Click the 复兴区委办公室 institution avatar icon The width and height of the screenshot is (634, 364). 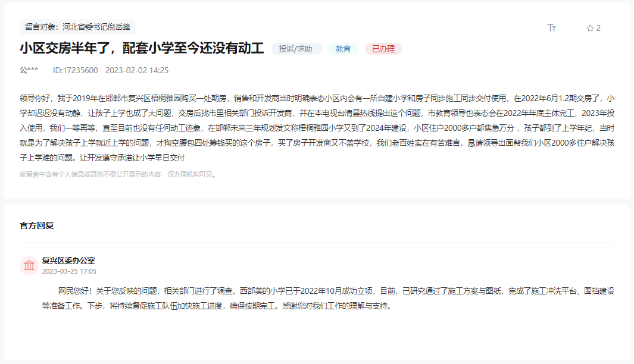click(x=29, y=265)
